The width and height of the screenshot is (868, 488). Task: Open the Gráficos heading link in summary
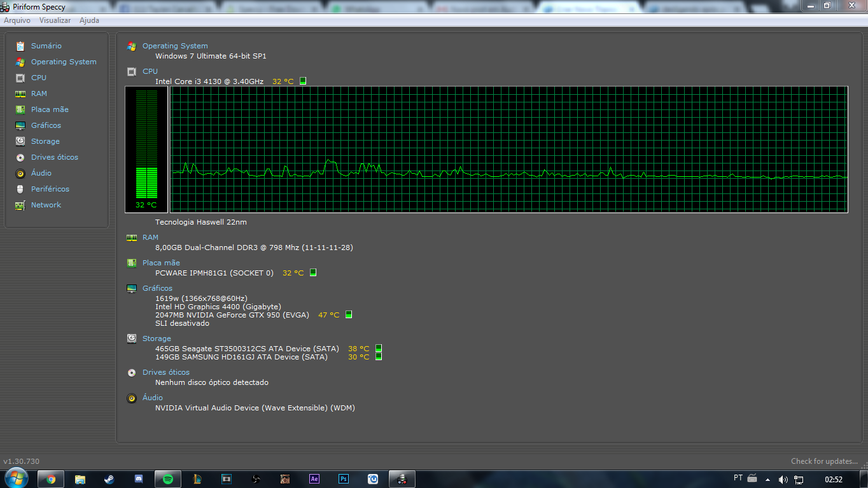coord(157,288)
